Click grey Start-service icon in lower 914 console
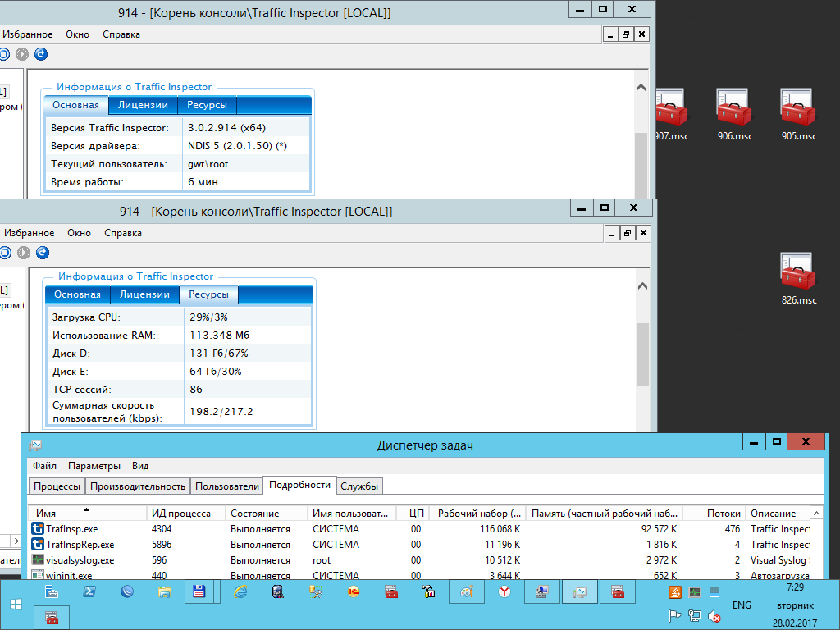 [24, 253]
